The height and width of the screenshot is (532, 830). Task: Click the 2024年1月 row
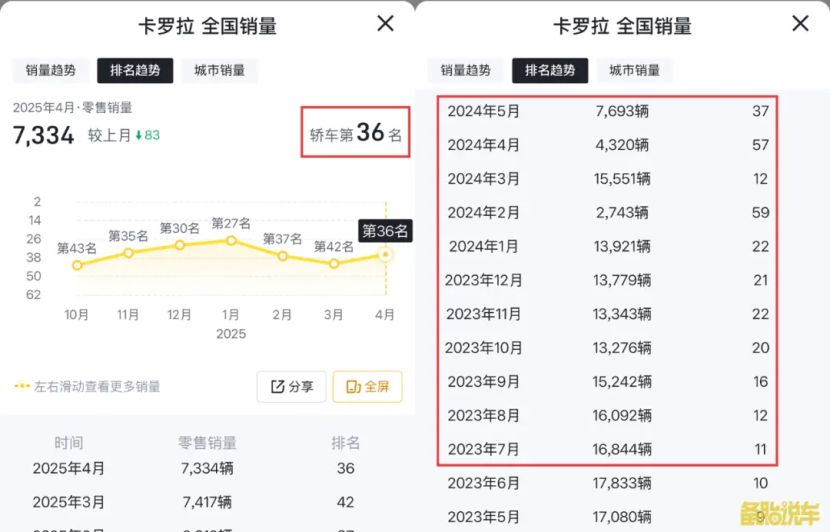pos(608,247)
